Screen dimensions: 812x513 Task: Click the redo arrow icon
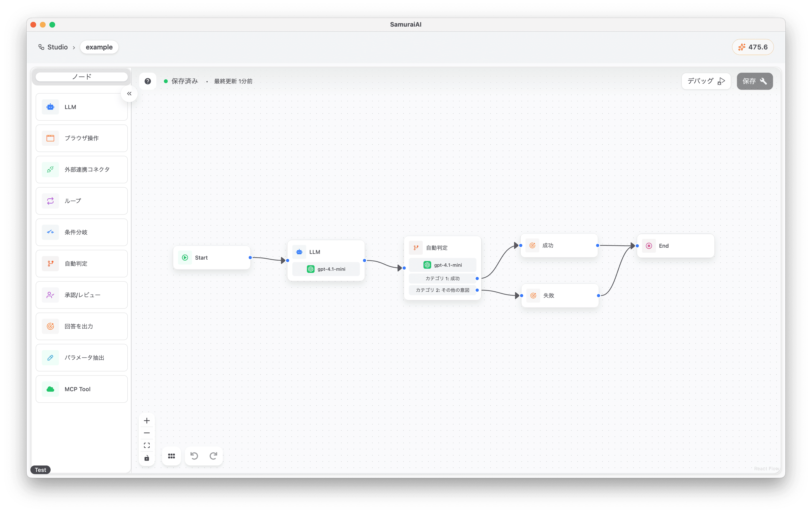pyautogui.click(x=213, y=456)
